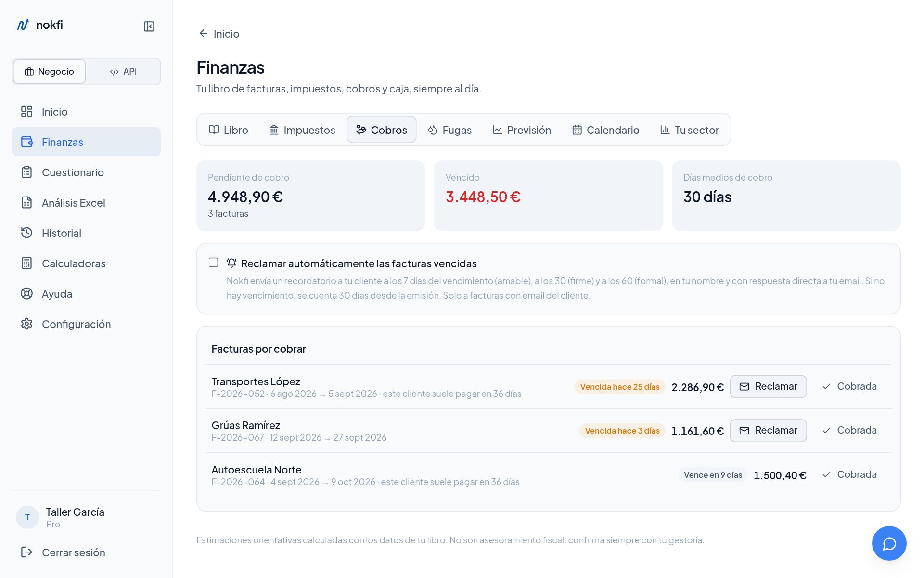Click the Configuración gear icon
Image resolution: width=924 pixels, height=578 pixels.
point(26,324)
